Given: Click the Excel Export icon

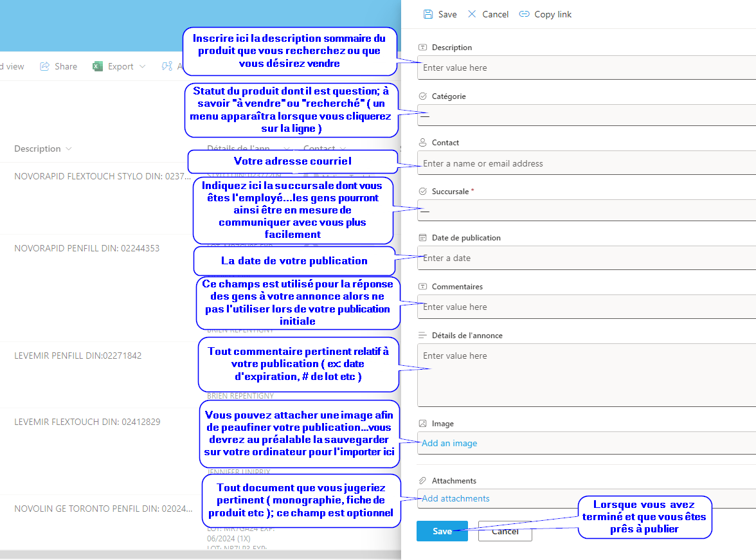Looking at the screenshot, I should [x=98, y=67].
